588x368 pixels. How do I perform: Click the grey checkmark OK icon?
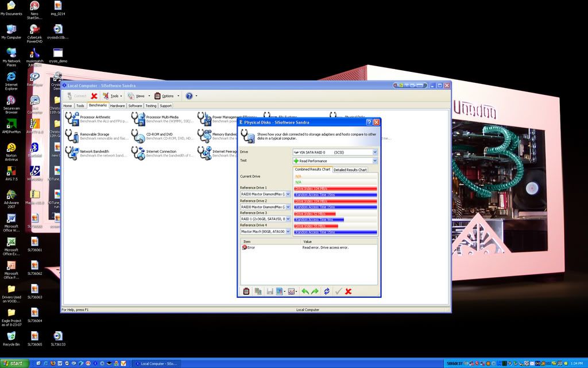pos(339,292)
